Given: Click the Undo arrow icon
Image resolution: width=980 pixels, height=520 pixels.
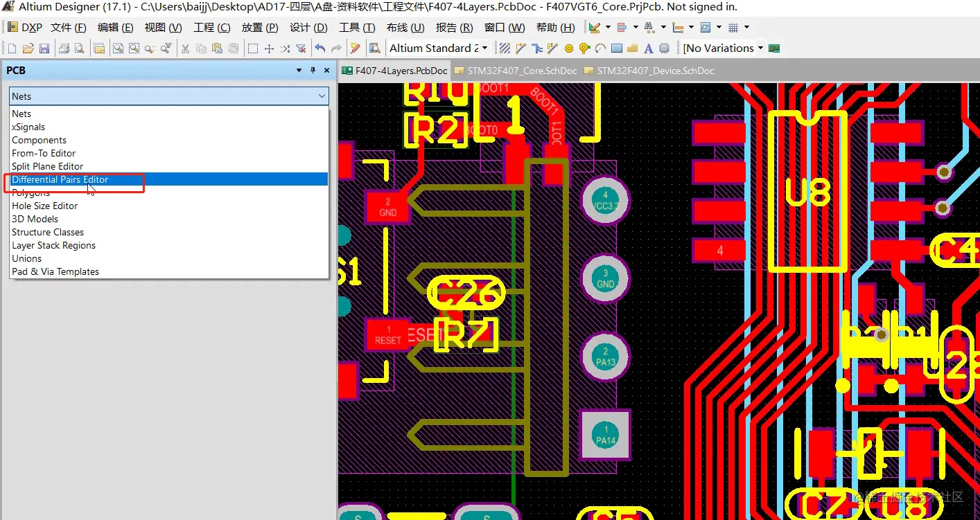Looking at the screenshot, I should (x=320, y=48).
